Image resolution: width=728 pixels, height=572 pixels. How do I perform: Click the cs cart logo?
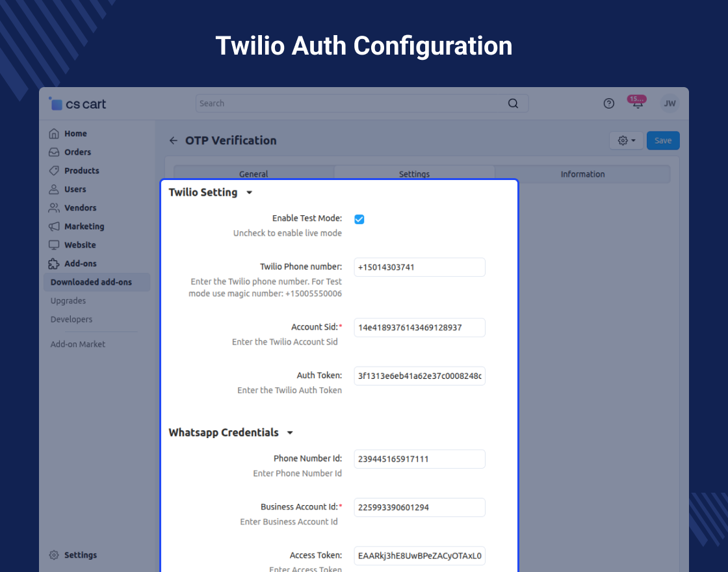pos(77,104)
